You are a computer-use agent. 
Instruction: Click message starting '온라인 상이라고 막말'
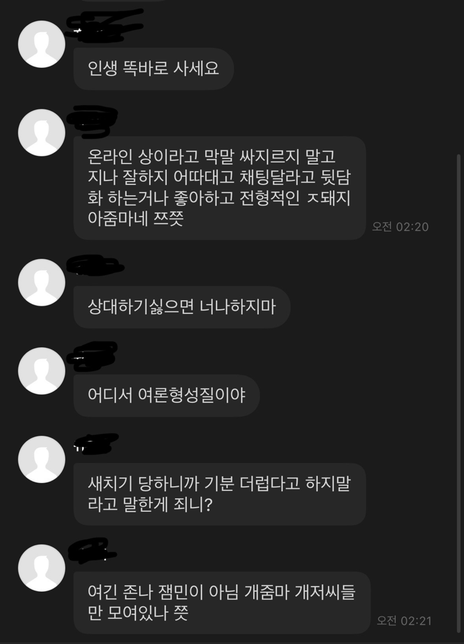(220, 188)
